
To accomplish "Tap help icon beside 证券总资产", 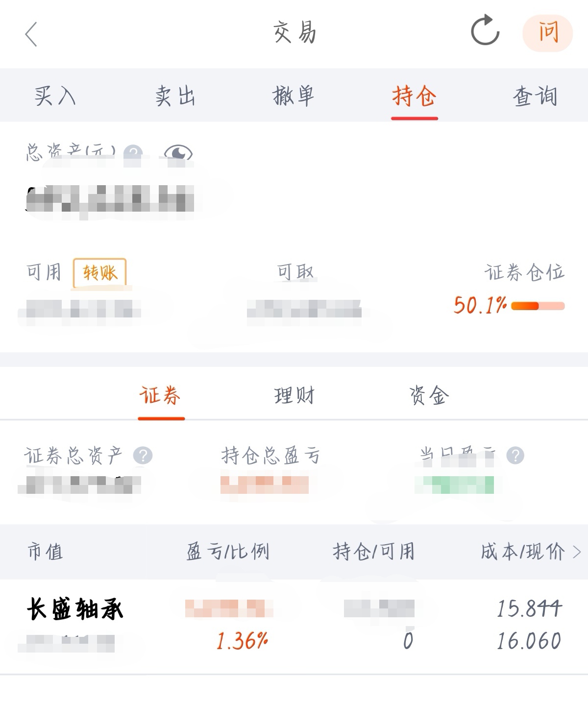I will click(x=143, y=456).
